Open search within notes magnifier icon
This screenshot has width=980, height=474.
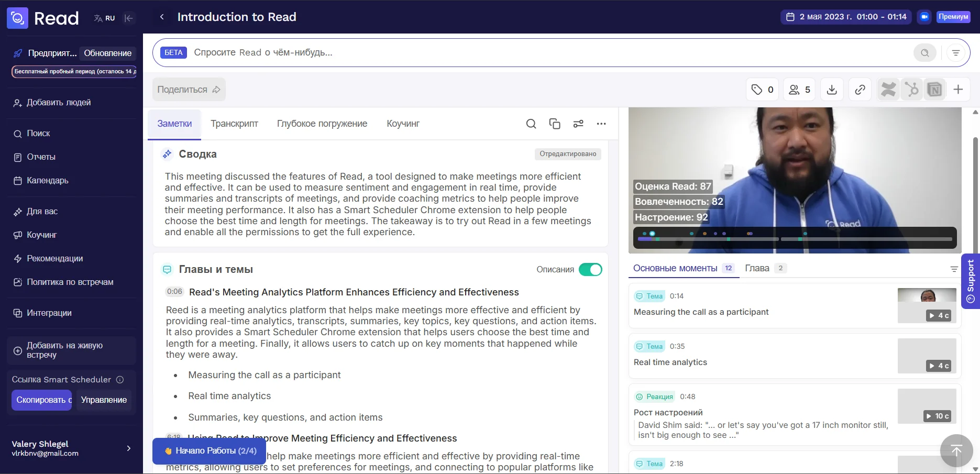531,124
